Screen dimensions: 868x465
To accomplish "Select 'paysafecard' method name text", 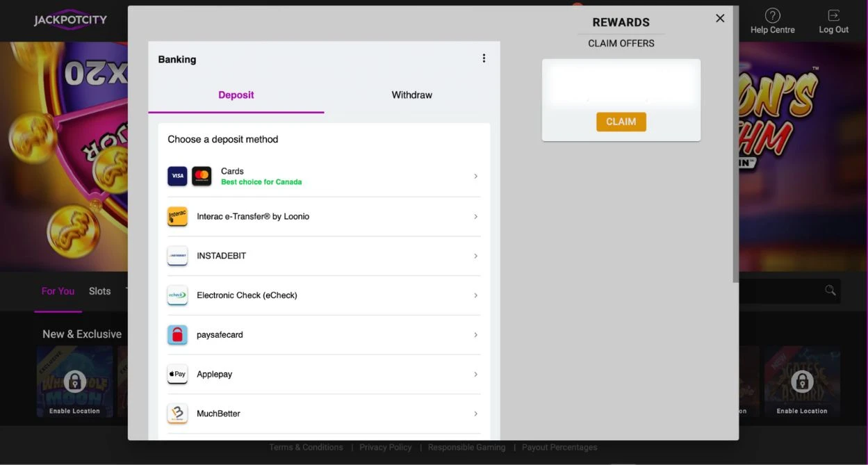I will (220, 335).
